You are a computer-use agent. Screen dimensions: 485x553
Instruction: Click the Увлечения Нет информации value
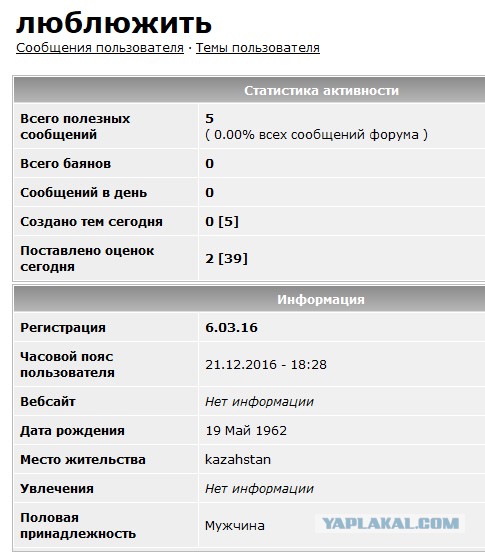(x=259, y=489)
